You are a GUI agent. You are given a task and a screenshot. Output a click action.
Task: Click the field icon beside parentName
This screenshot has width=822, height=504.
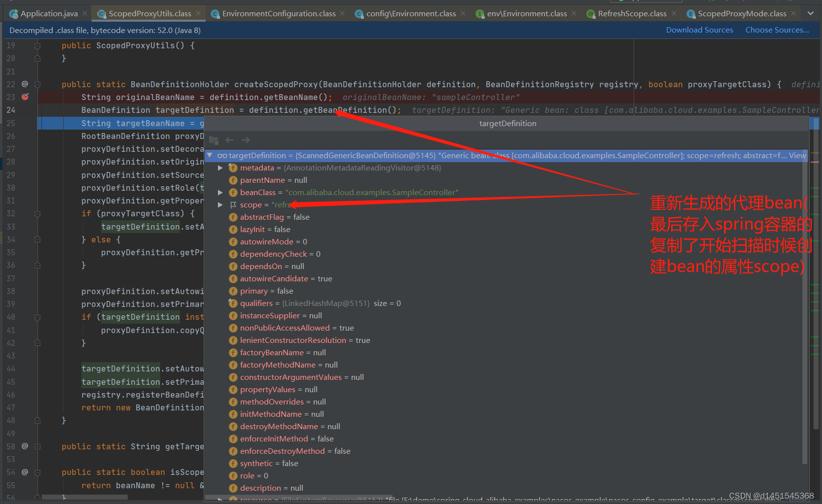click(233, 180)
